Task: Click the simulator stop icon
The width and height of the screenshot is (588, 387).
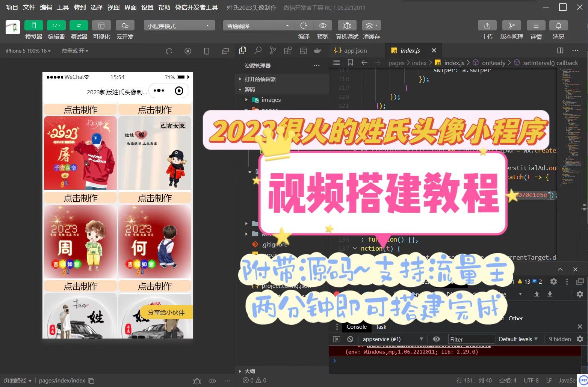Action: [188, 51]
